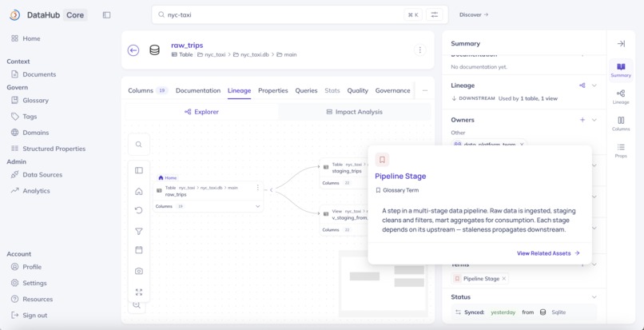Switch to Impact Analysis view
The height and width of the screenshot is (330, 644).
(x=355, y=112)
